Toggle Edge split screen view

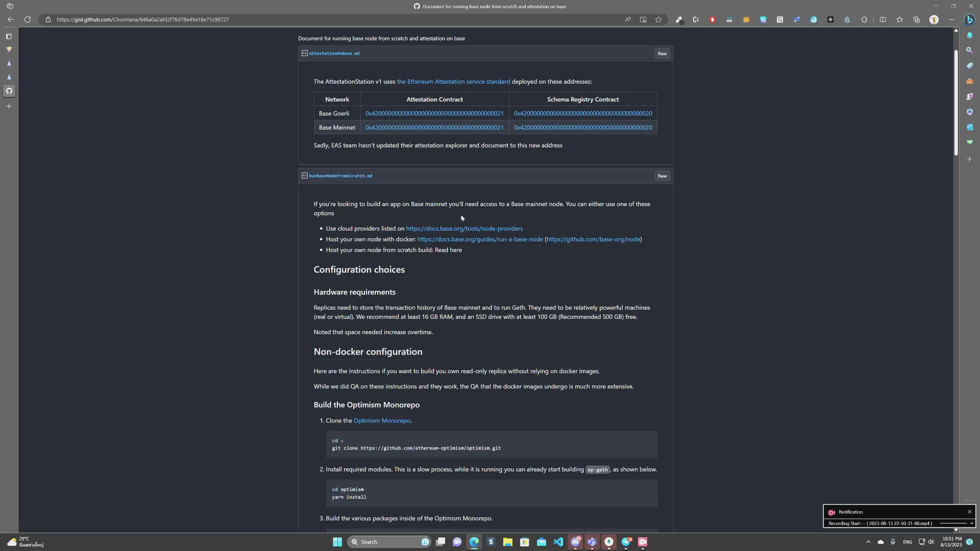pyautogui.click(x=883, y=19)
